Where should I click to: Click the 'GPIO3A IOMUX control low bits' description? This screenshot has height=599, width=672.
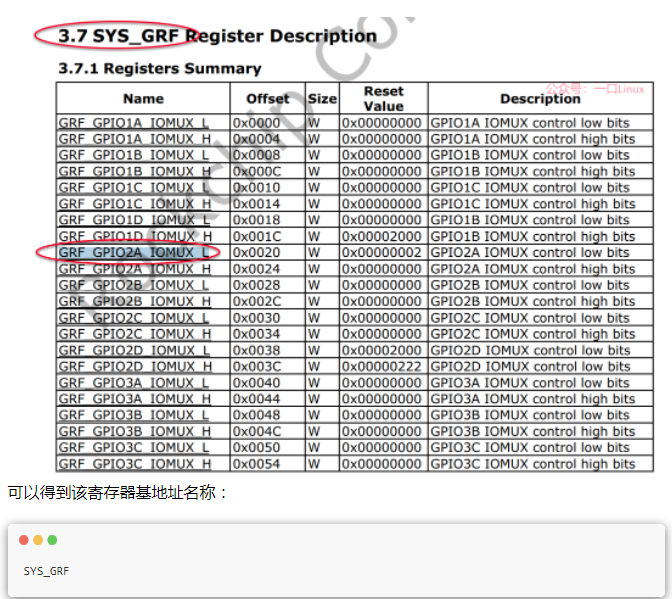point(530,383)
